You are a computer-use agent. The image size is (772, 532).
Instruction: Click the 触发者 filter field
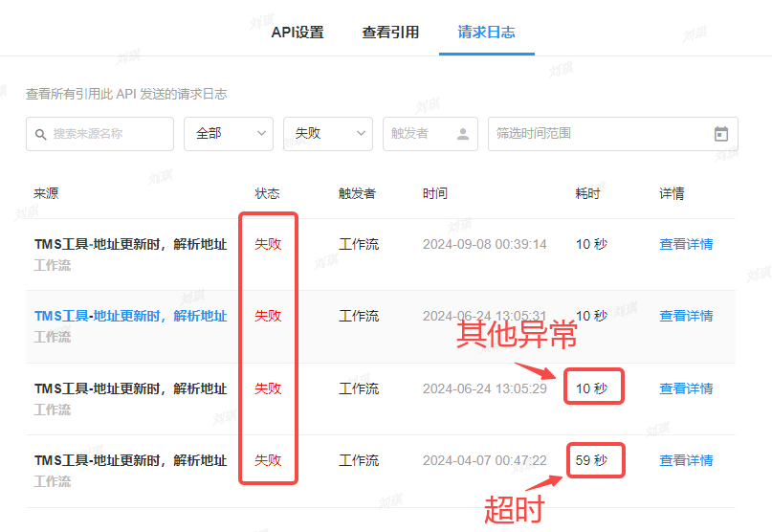[430, 134]
